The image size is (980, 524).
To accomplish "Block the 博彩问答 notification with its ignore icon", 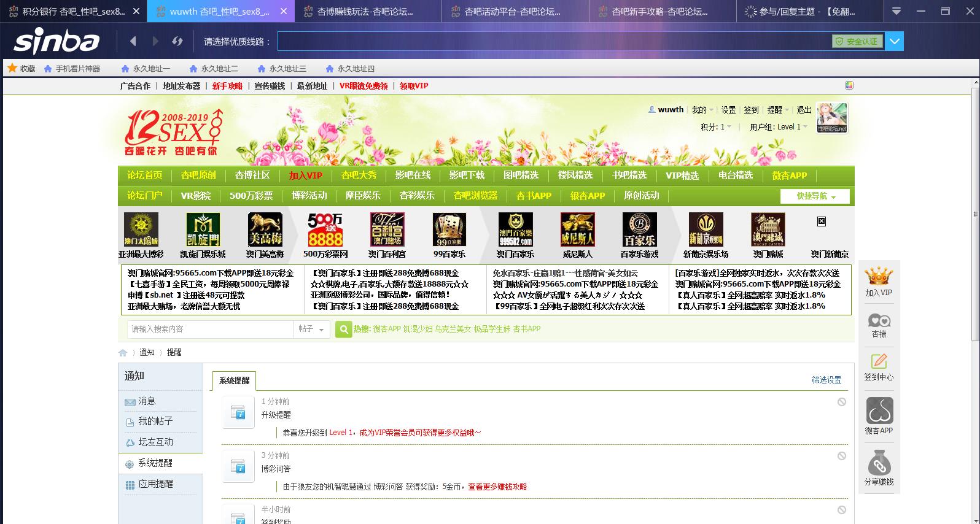I will click(842, 456).
